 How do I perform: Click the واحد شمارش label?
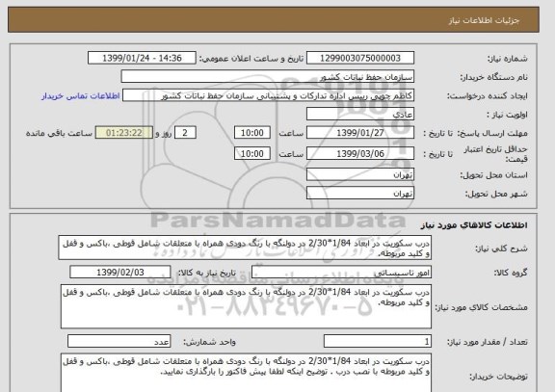tap(209, 342)
